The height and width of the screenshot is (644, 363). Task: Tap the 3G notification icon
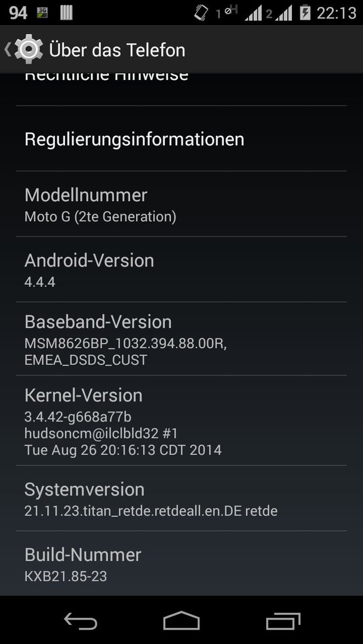(x=42, y=13)
